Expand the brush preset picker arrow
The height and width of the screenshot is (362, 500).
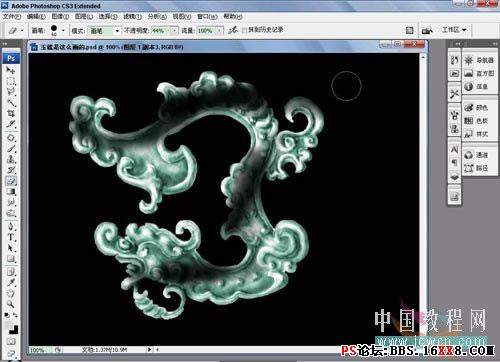63,30
